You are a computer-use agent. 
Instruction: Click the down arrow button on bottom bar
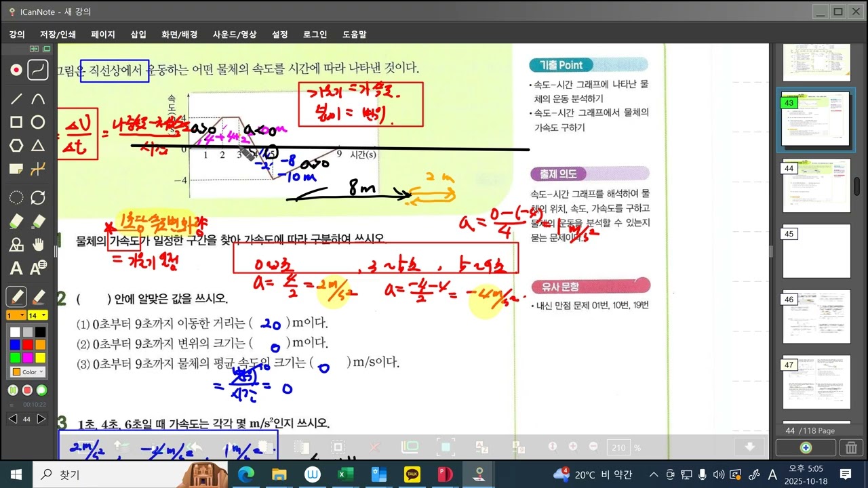(750, 447)
